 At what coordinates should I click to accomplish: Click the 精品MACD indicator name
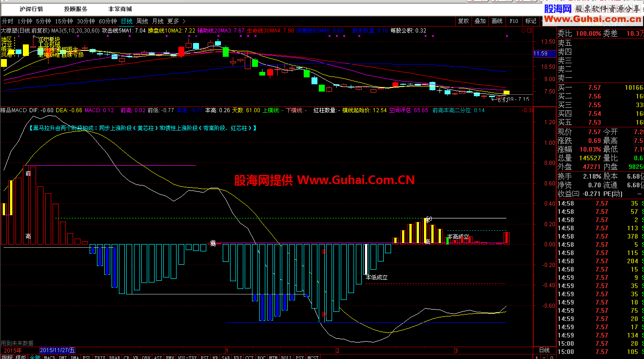(14, 110)
